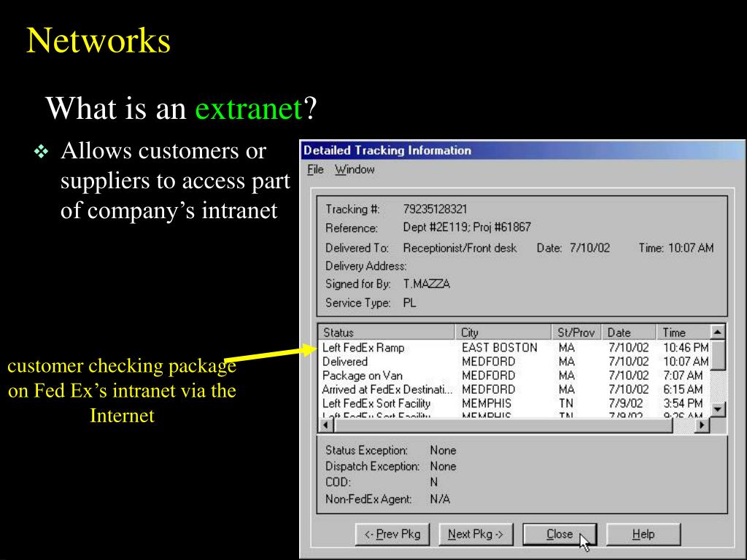
Task: Click the COD value N
Action: (x=433, y=482)
